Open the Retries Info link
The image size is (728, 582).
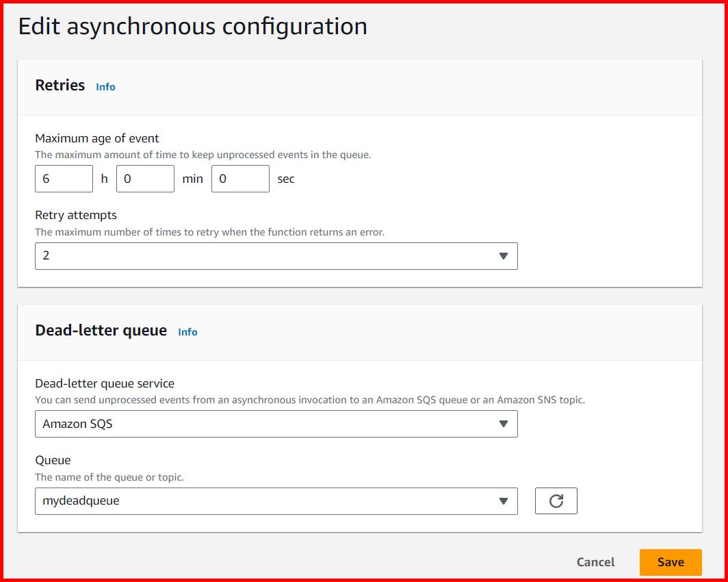105,87
